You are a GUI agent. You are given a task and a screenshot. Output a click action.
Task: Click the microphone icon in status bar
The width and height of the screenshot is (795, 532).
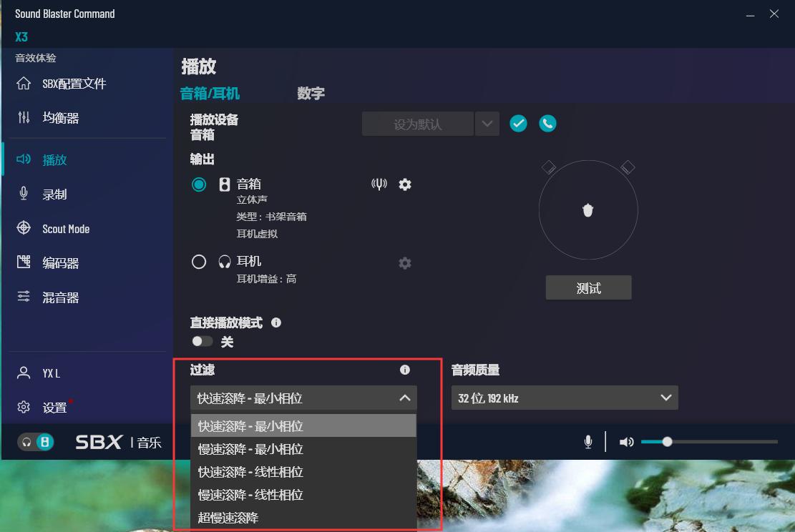(587, 441)
